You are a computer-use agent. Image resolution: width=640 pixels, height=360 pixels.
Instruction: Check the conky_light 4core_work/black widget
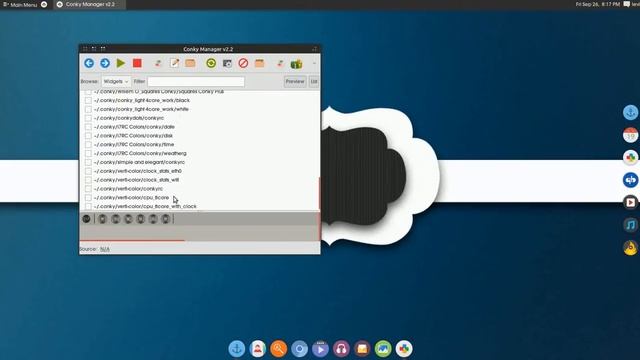click(88, 100)
